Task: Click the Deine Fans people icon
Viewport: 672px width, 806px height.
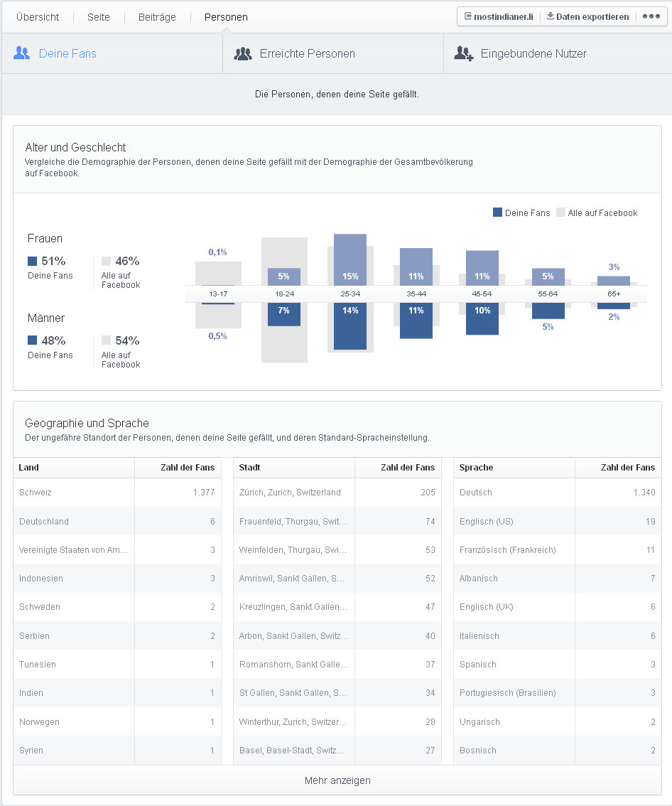Action: pyautogui.click(x=21, y=53)
